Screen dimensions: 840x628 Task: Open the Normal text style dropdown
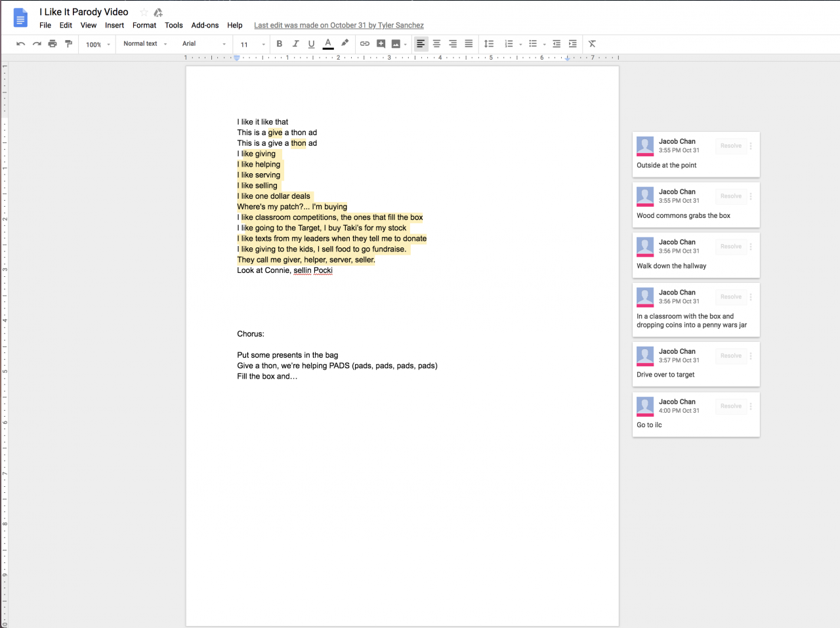click(145, 44)
